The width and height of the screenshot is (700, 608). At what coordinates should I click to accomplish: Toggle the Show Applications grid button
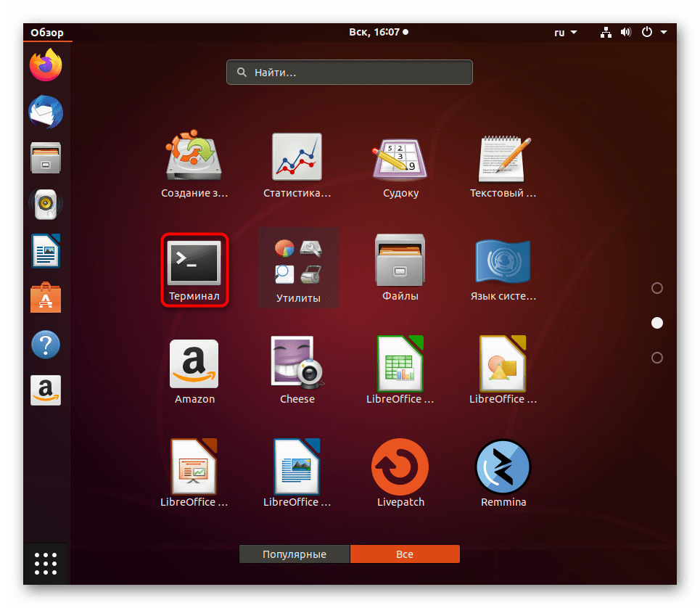(x=46, y=563)
